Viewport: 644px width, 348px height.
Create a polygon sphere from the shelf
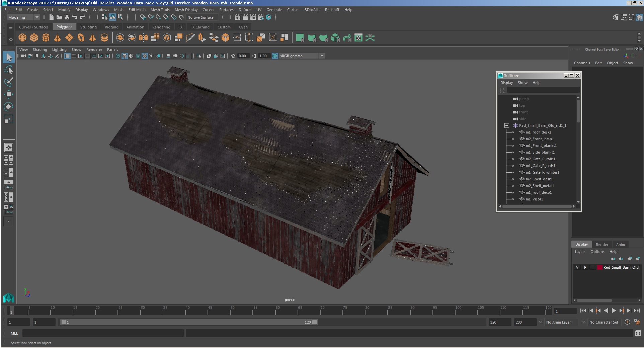coord(22,38)
